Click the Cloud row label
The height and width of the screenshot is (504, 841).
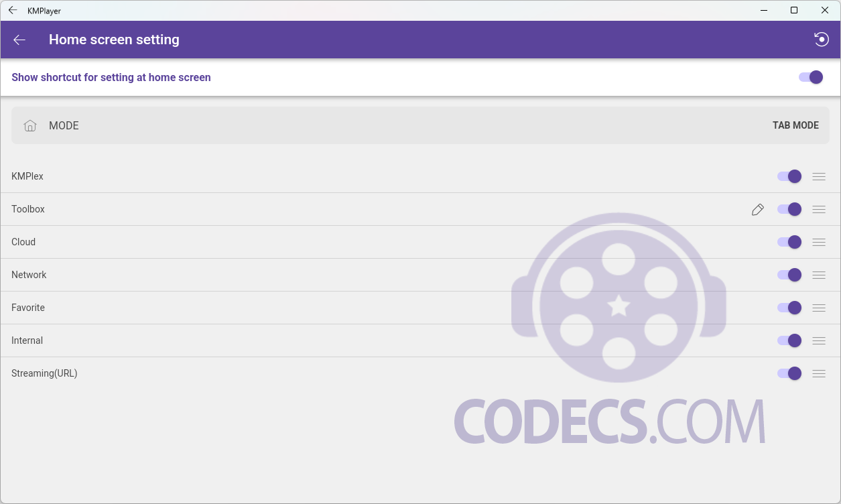point(23,242)
